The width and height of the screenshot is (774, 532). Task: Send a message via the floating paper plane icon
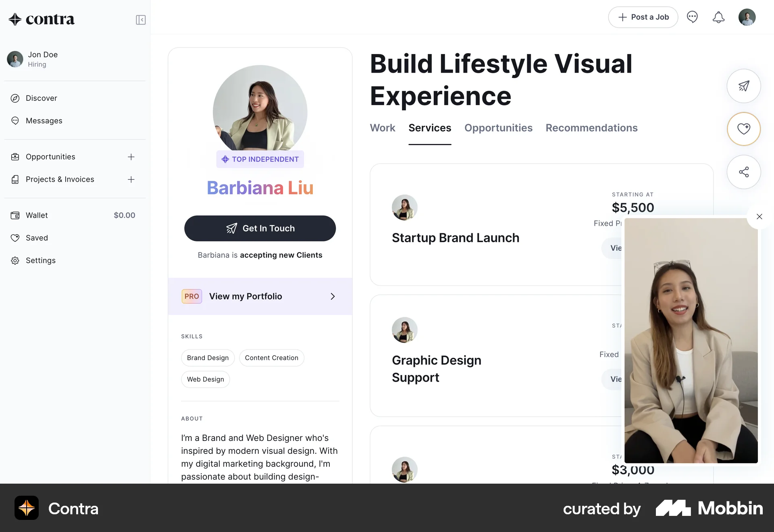click(x=744, y=86)
